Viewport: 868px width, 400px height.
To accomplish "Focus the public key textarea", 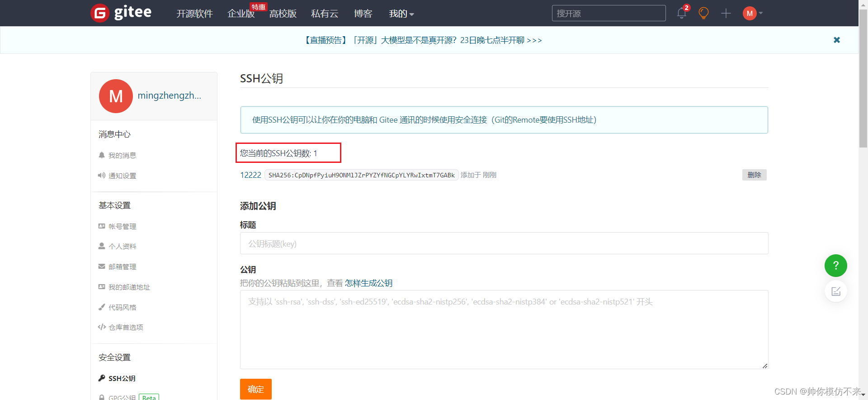I will 504,329.
